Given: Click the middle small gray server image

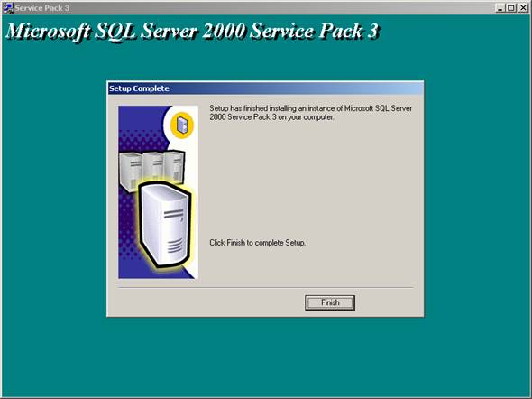Looking at the screenshot, I should (153, 167).
